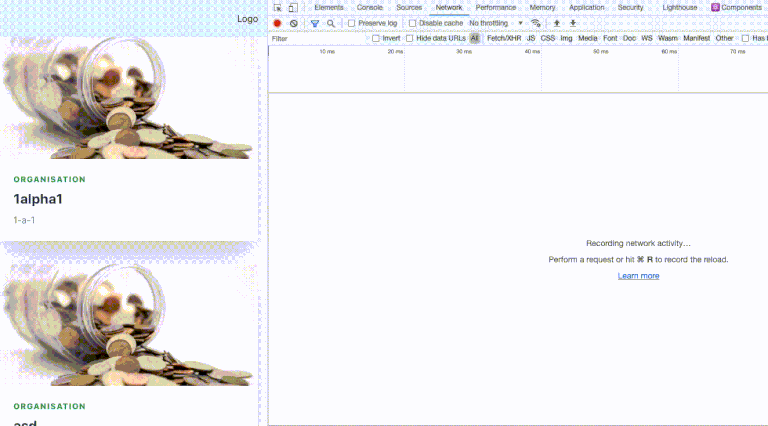Open the Memory tab
The width and height of the screenshot is (768, 426).
tap(542, 7)
